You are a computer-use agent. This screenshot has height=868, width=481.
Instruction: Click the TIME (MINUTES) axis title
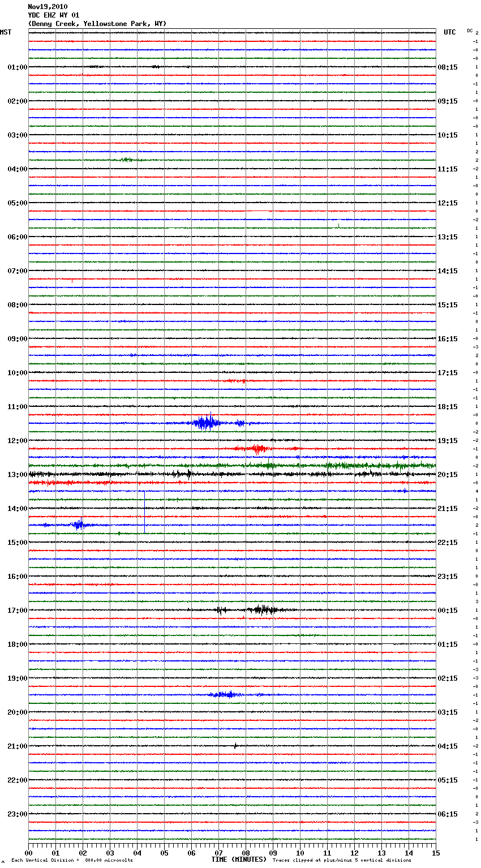[x=238, y=860]
